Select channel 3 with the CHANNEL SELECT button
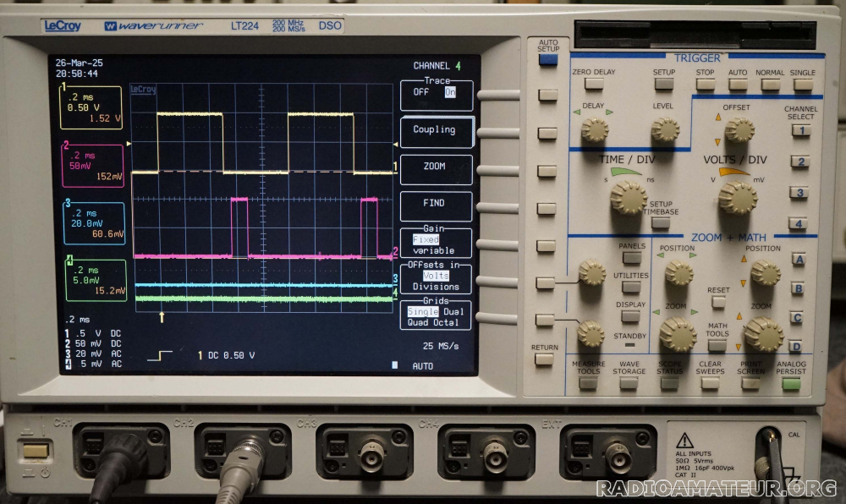 [799, 193]
